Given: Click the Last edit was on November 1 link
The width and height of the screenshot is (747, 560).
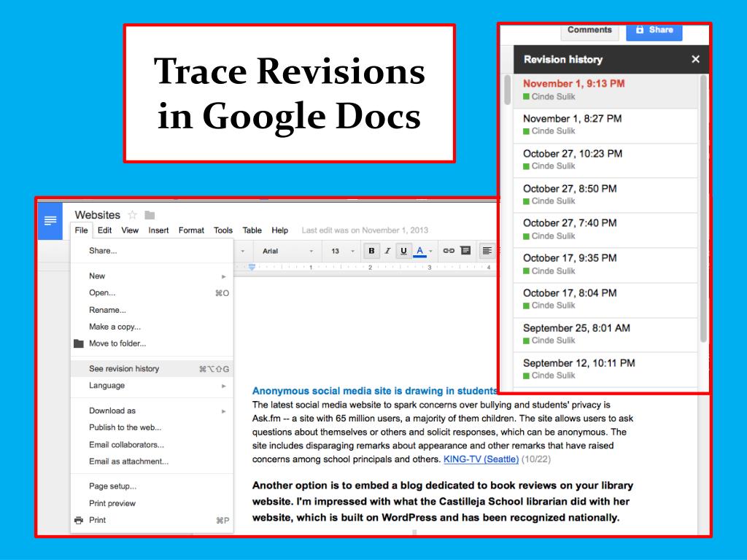Looking at the screenshot, I should 365,230.
